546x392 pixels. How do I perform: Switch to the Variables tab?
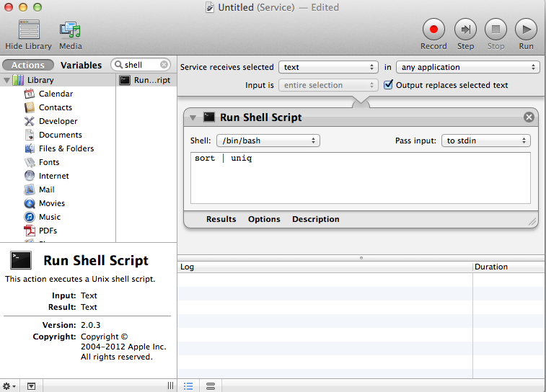tap(81, 65)
